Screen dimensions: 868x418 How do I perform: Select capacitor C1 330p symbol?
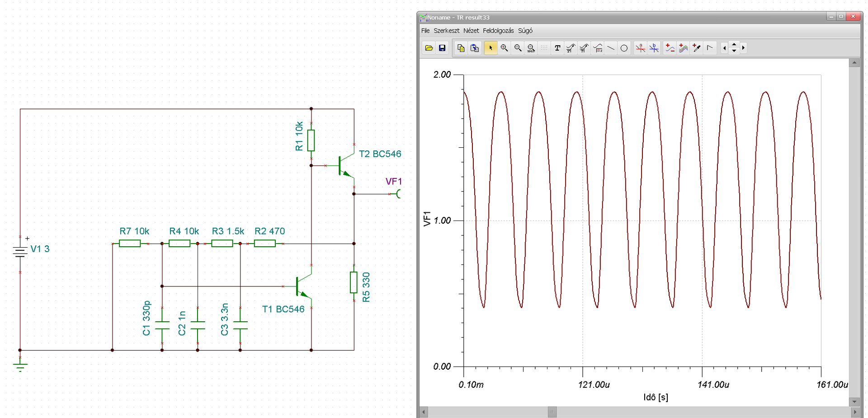tap(162, 325)
